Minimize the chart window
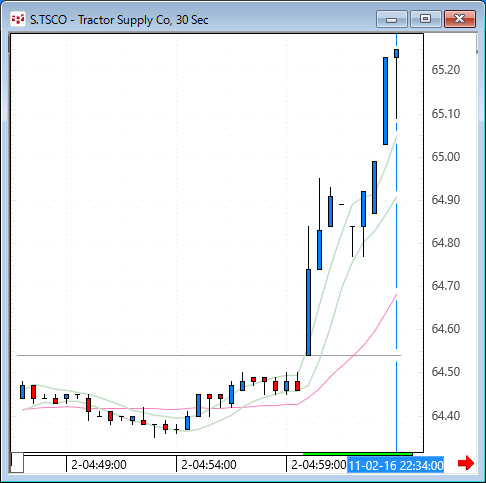Image resolution: width=486 pixels, height=483 pixels. [392, 19]
